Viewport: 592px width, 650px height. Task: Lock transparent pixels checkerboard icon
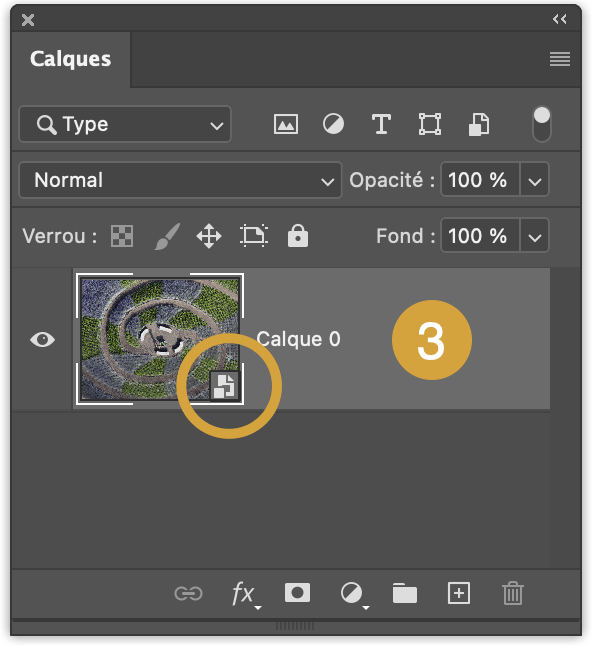pyautogui.click(x=122, y=236)
